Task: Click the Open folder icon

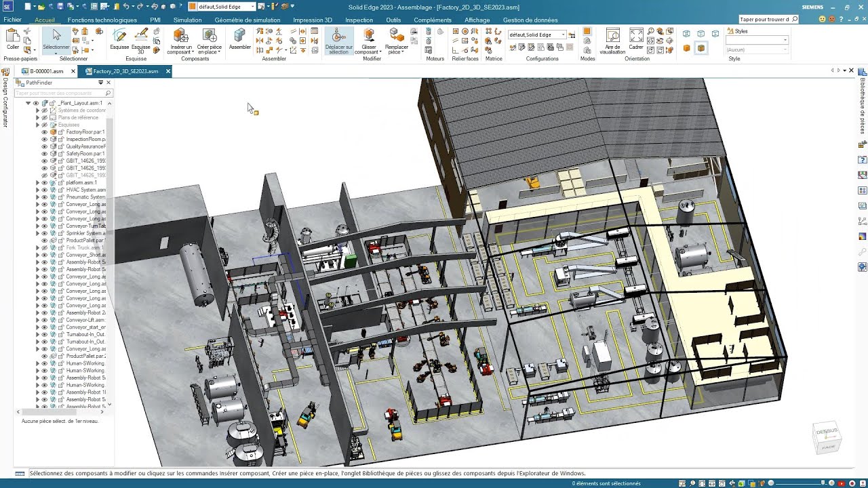Action: [x=41, y=6]
